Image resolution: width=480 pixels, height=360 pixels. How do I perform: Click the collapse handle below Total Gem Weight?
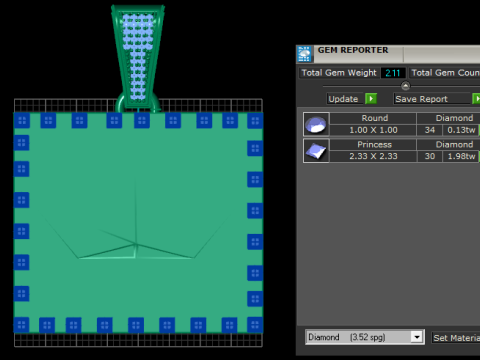(x=405, y=86)
